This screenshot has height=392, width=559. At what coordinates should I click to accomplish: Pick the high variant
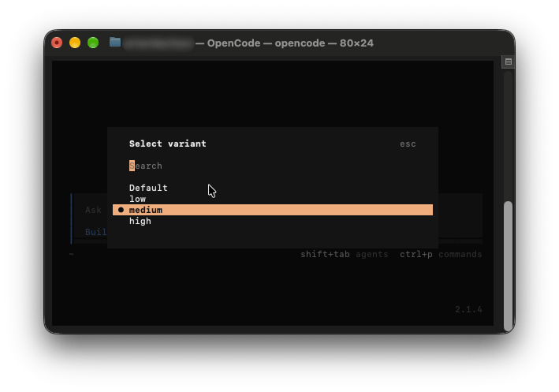[140, 221]
